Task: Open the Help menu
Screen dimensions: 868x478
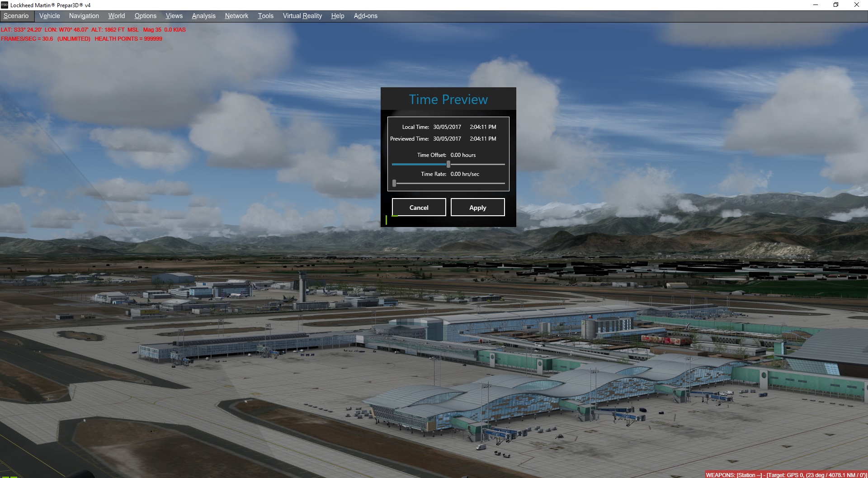Action: click(x=337, y=16)
